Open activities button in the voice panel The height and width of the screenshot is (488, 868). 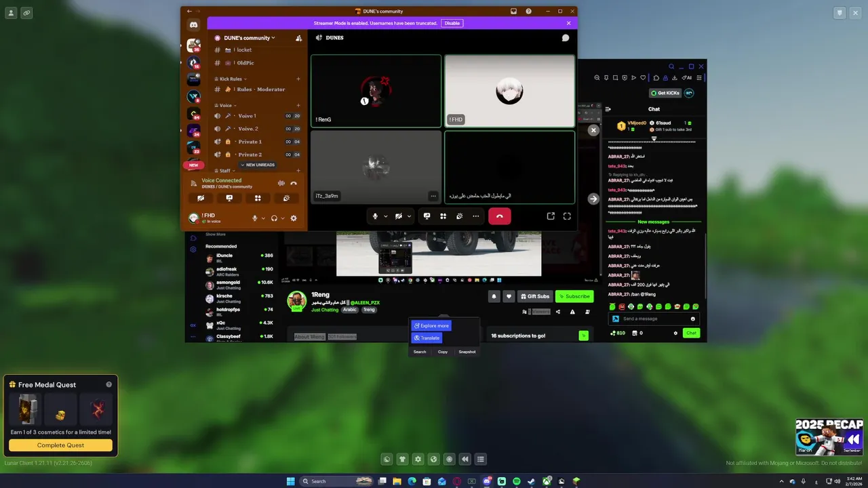(258, 198)
